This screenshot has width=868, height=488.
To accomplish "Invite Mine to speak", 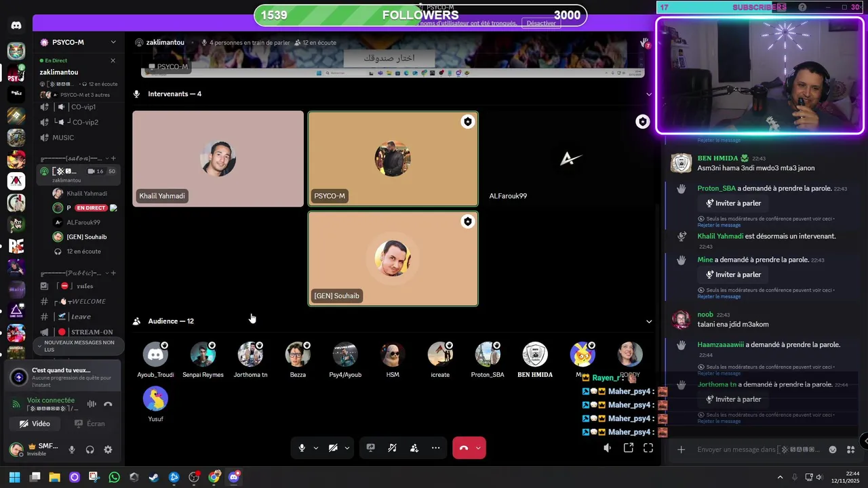I will 732,274.
